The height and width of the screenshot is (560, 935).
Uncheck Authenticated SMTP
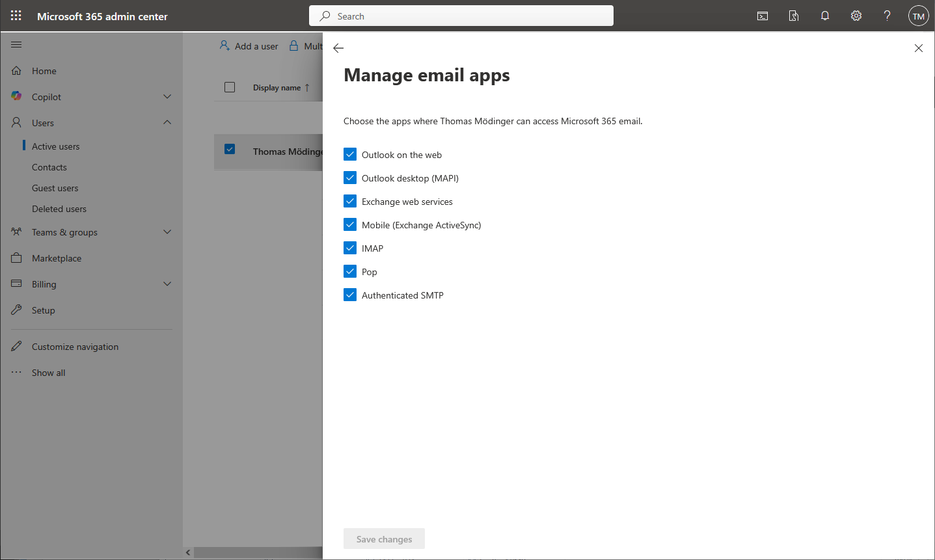click(x=350, y=295)
